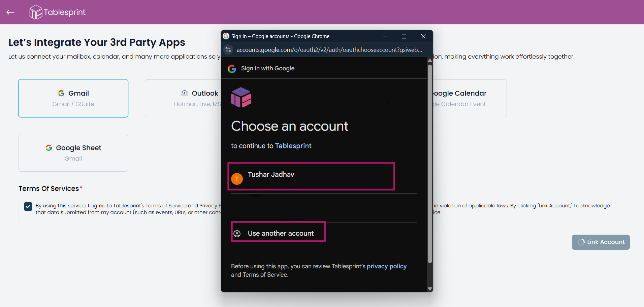Click the popup scrollbar down arrow

coord(430,289)
